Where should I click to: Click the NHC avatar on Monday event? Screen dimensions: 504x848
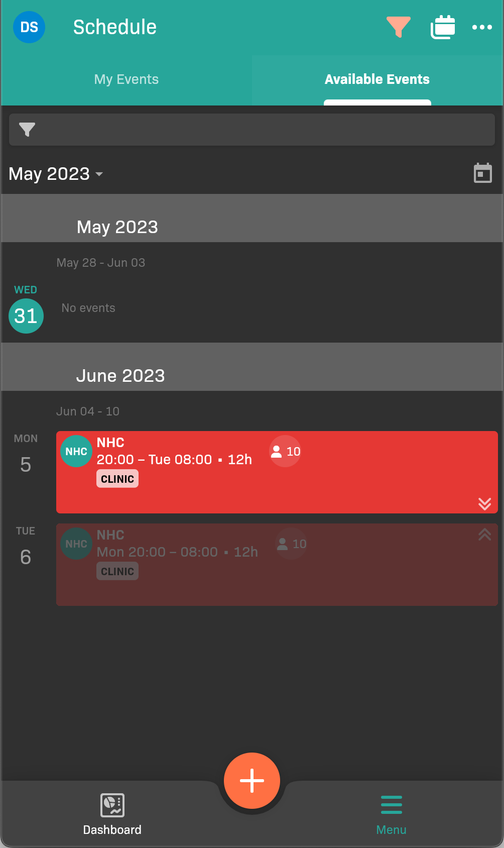[76, 451]
